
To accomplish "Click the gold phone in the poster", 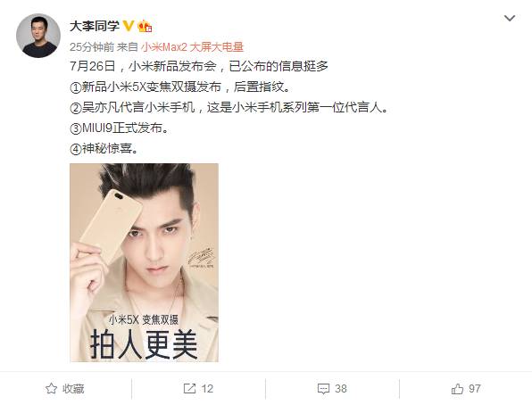I will point(111,225).
